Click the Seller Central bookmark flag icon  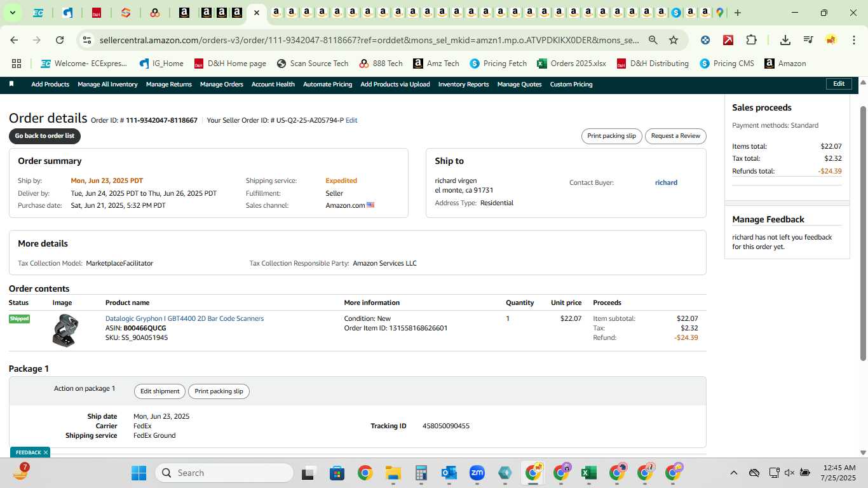pyautogui.click(x=11, y=84)
